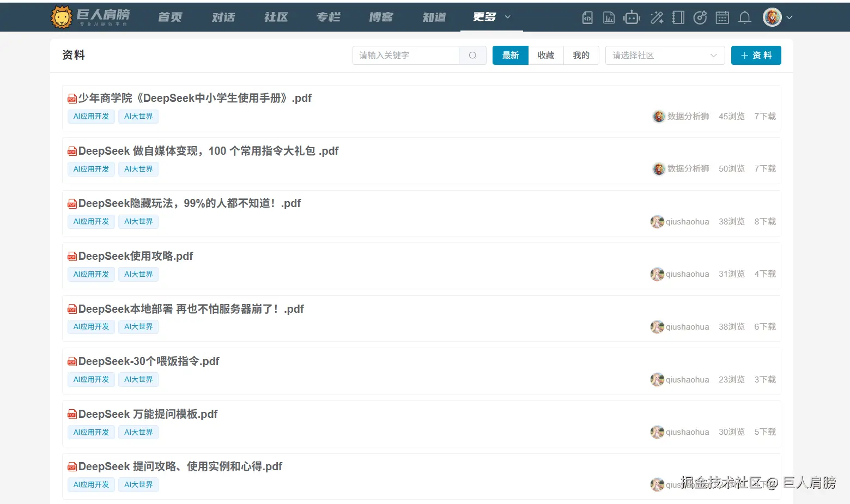Click the search magnifier button

[473, 55]
